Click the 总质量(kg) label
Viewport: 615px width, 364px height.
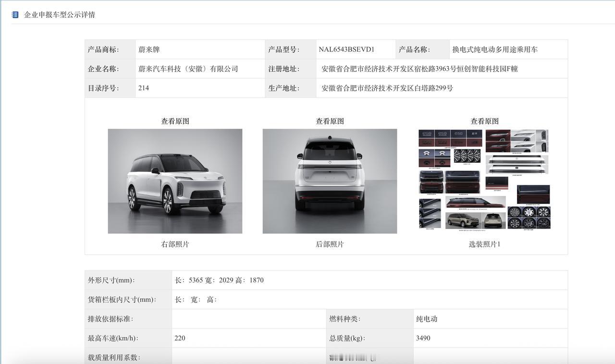[347, 338]
